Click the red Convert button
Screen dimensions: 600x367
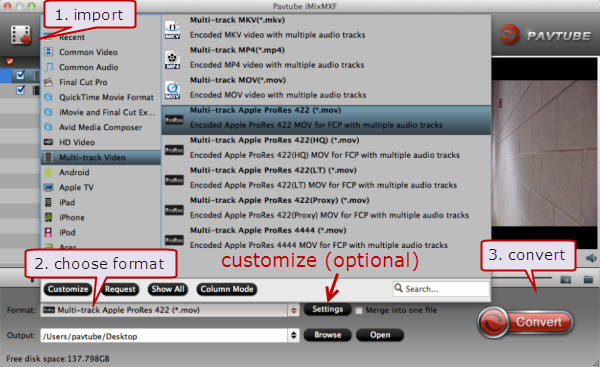pos(525,322)
